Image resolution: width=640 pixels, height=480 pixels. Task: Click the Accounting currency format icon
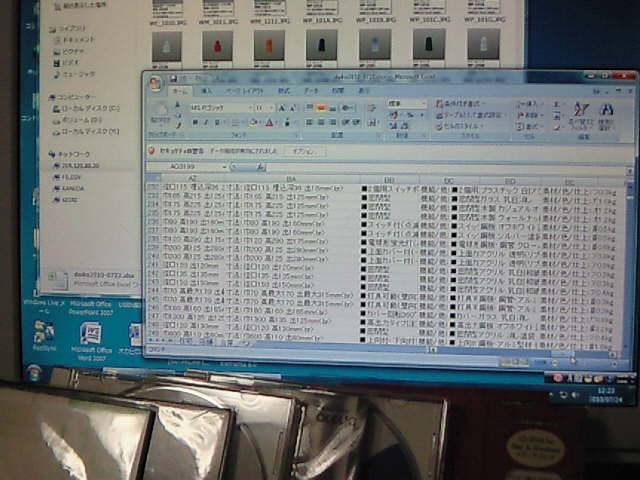pos(393,116)
